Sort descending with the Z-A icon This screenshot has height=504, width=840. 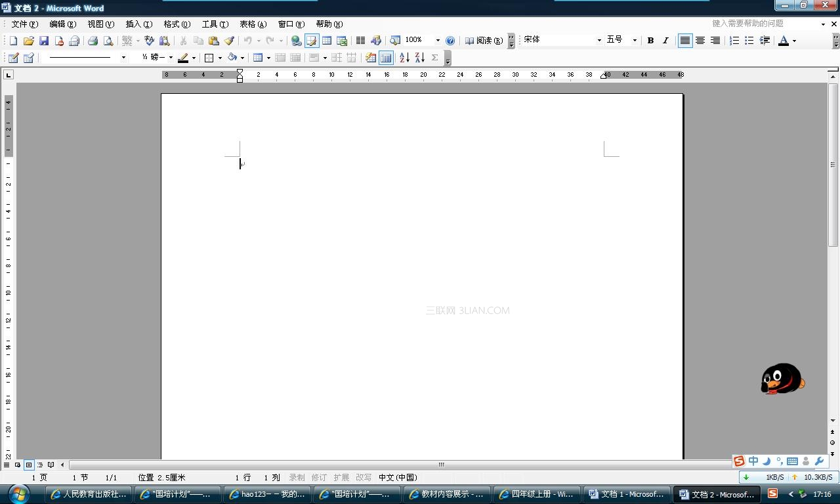click(419, 58)
